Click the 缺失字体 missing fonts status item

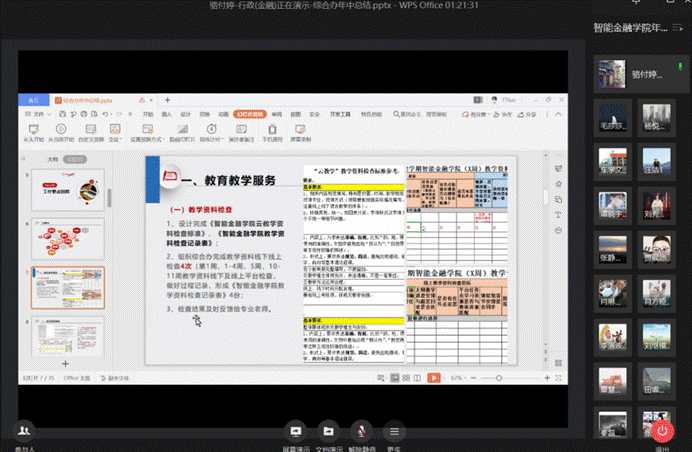point(114,378)
